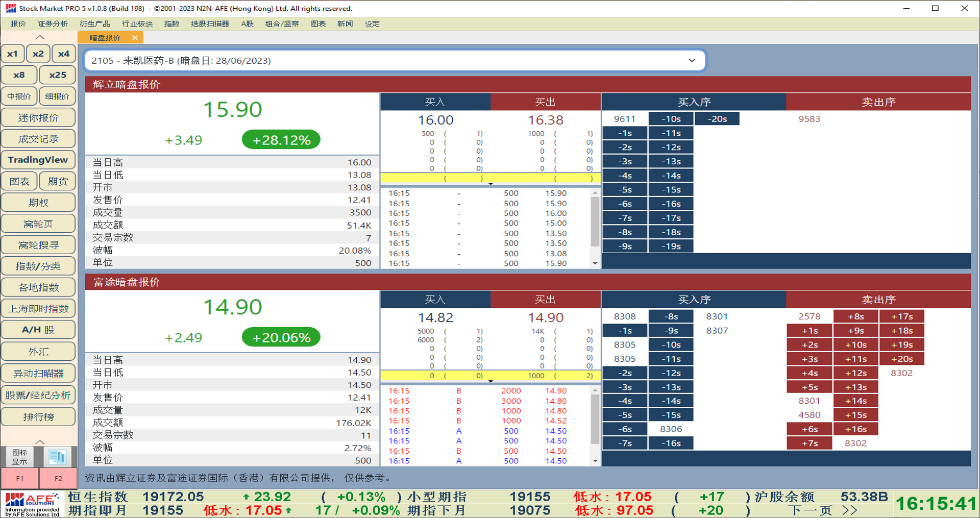This screenshot has width=980, height=518.
Task: Select the x1 multiplier button
Action: click(x=13, y=54)
